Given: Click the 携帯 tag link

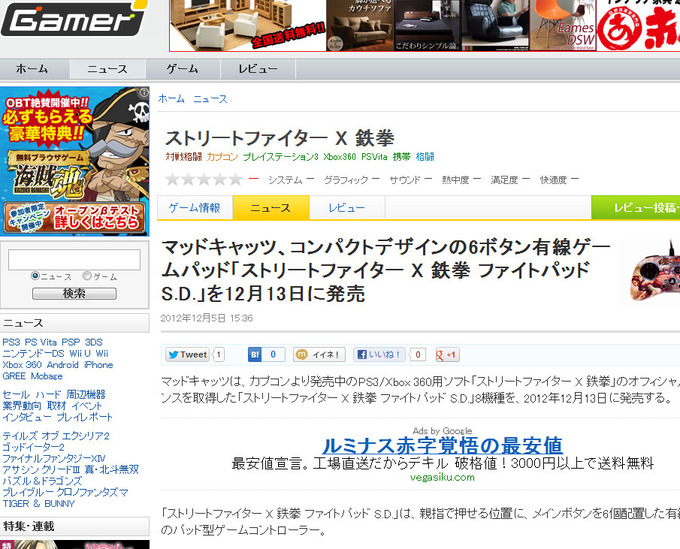Looking at the screenshot, I should [402, 157].
